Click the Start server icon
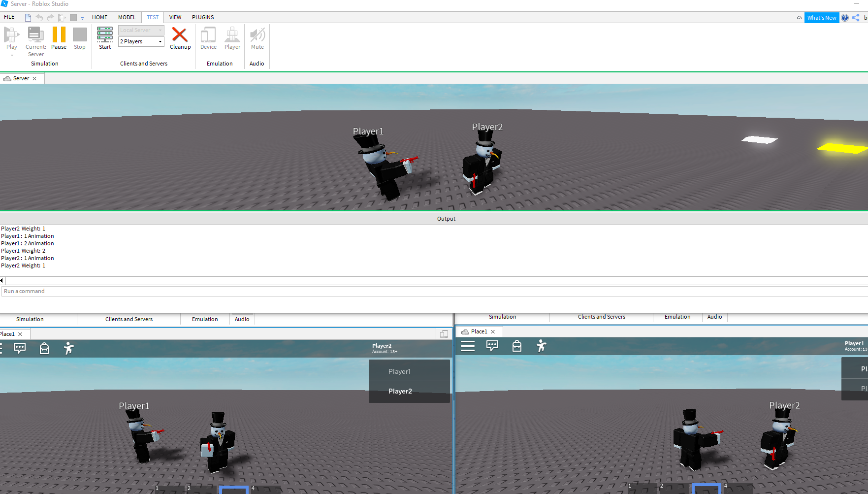The height and width of the screenshot is (494, 868). point(105,34)
